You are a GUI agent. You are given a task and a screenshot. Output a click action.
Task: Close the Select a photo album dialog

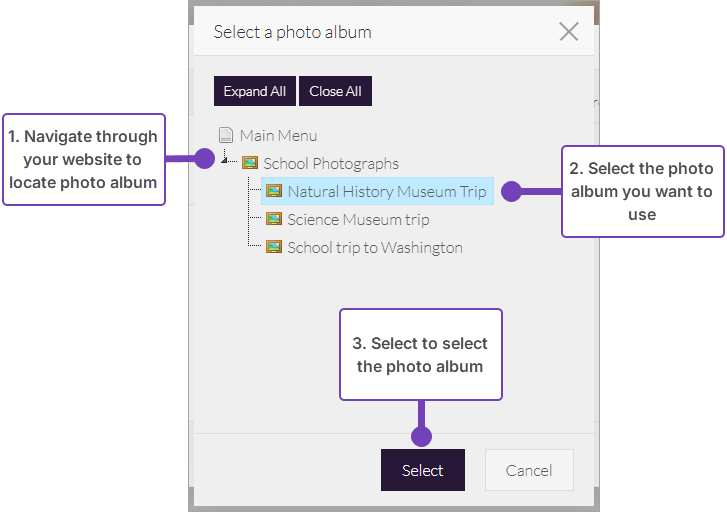coord(569,32)
